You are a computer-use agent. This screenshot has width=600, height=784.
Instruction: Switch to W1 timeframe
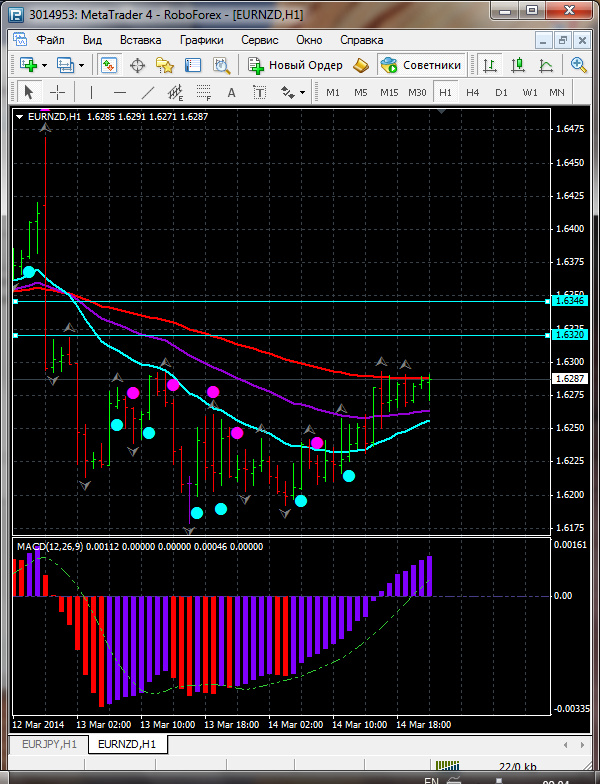(530, 92)
